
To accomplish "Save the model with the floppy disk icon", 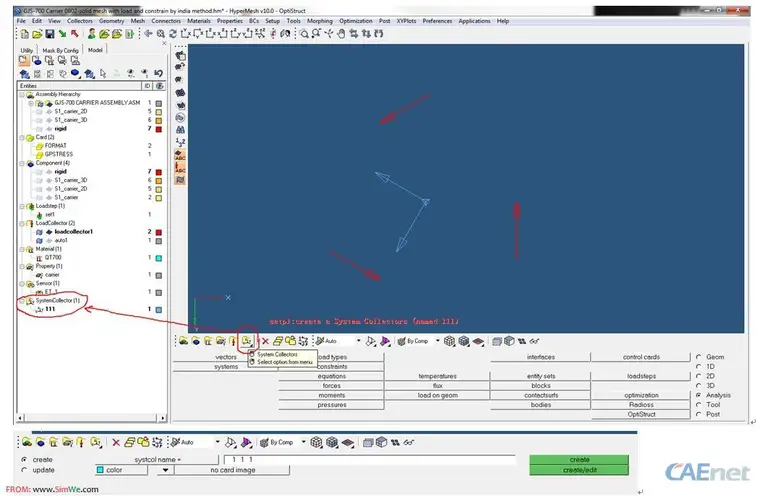I will pyautogui.click(x=49, y=34).
